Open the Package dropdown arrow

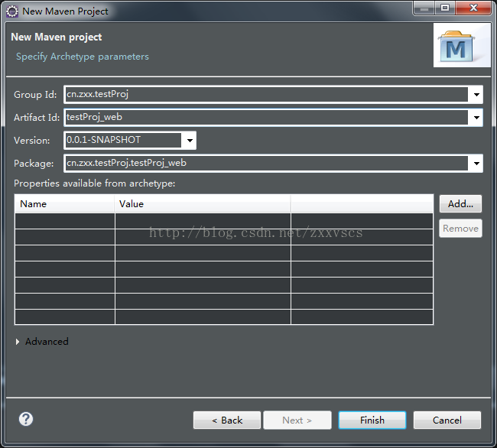[x=476, y=164]
